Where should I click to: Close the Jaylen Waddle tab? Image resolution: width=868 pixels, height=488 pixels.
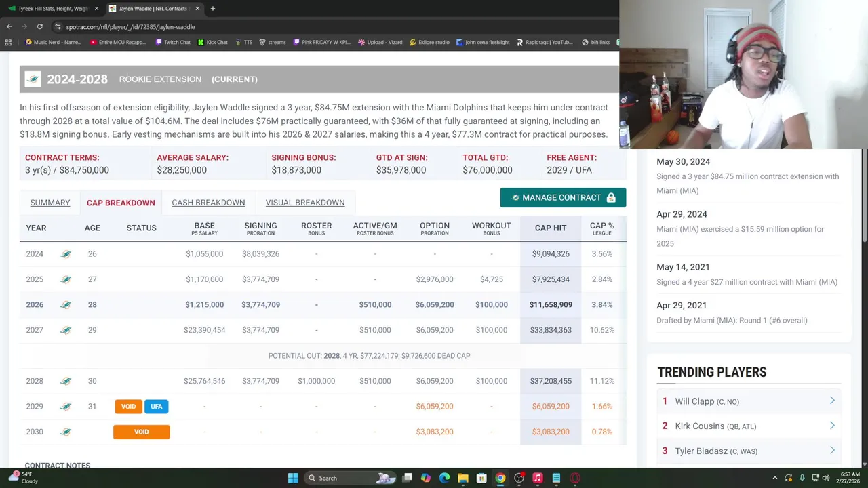197,8
